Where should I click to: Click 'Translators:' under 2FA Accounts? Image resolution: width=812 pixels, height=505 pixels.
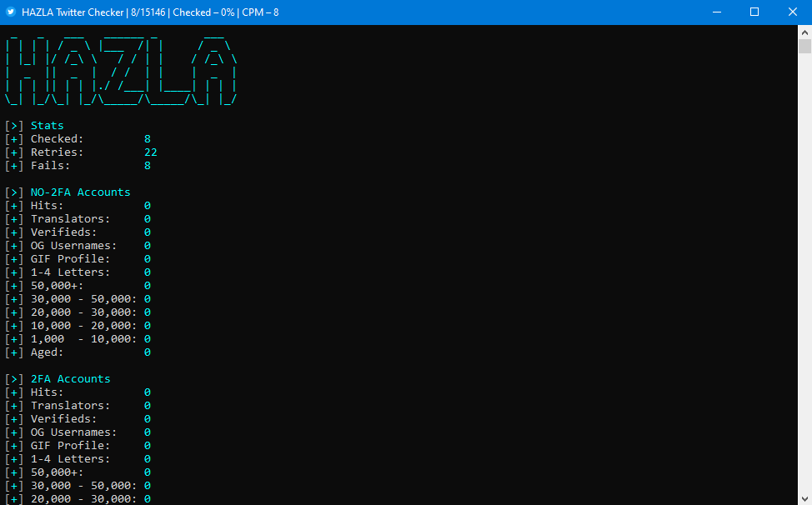point(70,406)
